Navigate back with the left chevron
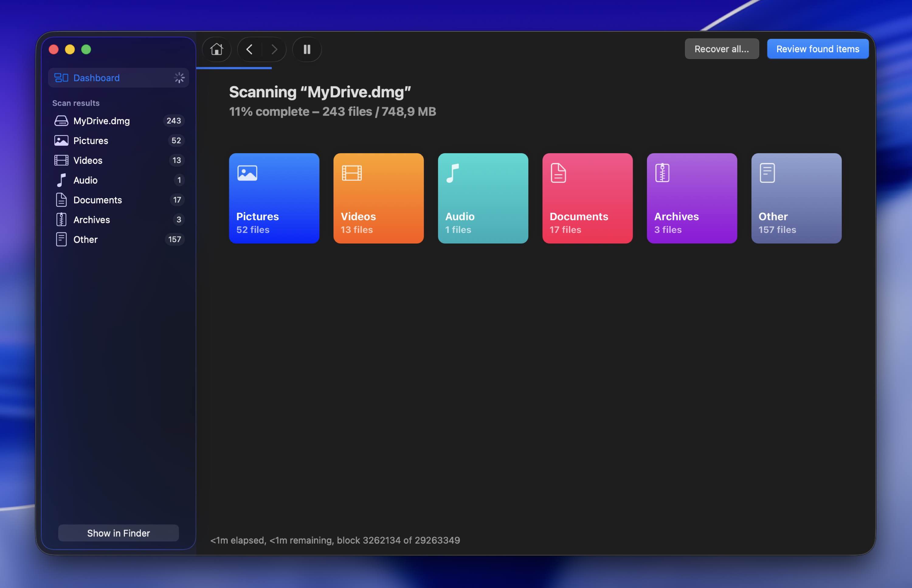Image resolution: width=912 pixels, height=588 pixels. click(249, 49)
